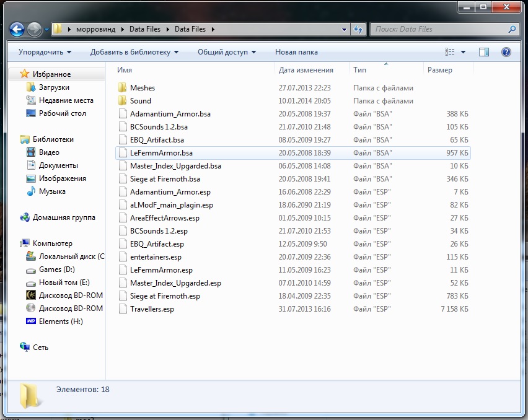The height and width of the screenshot is (420, 528).
Task: Open the Общий доступ menu
Action: pyautogui.click(x=227, y=52)
